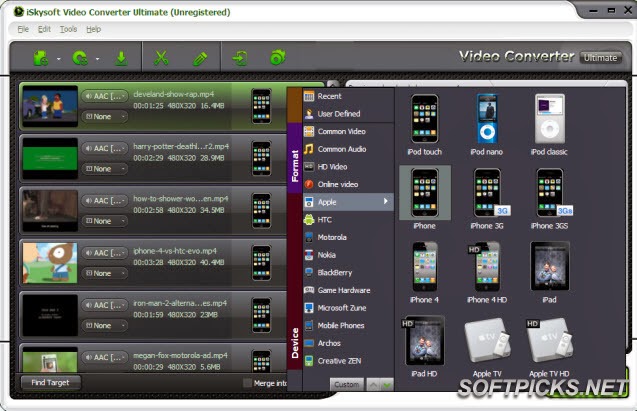The height and width of the screenshot is (411, 637).
Task: Open AAC audio dropdown for harry-potter-deathl...r2.mp4
Action: pos(105,149)
